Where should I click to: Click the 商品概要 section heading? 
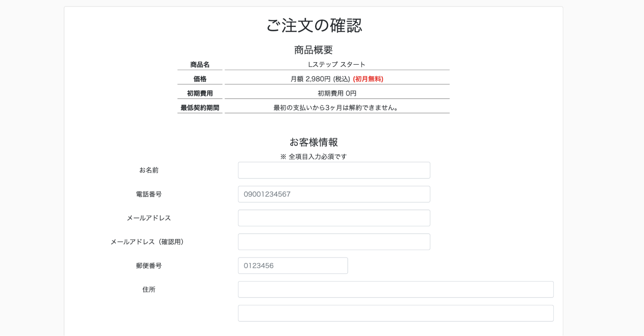tap(313, 50)
